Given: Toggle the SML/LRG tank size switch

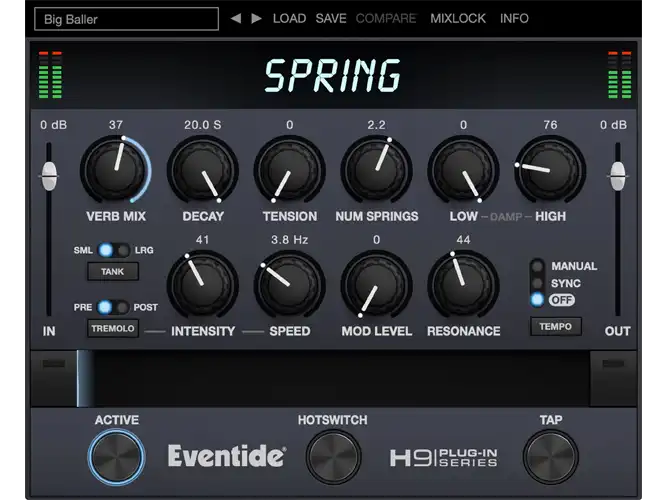Looking at the screenshot, I should point(114,250).
